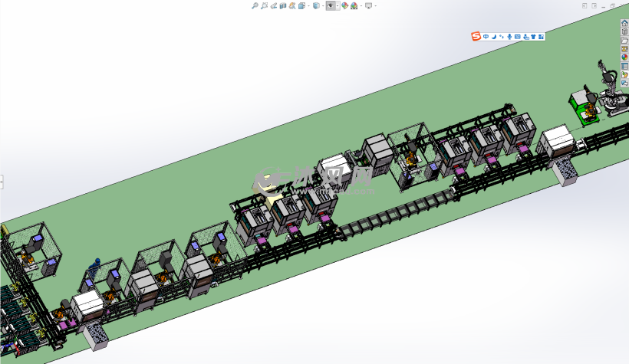This screenshot has height=364, width=629.
Task: Open the File Explorer folder tab in task pane
Action: [624, 40]
